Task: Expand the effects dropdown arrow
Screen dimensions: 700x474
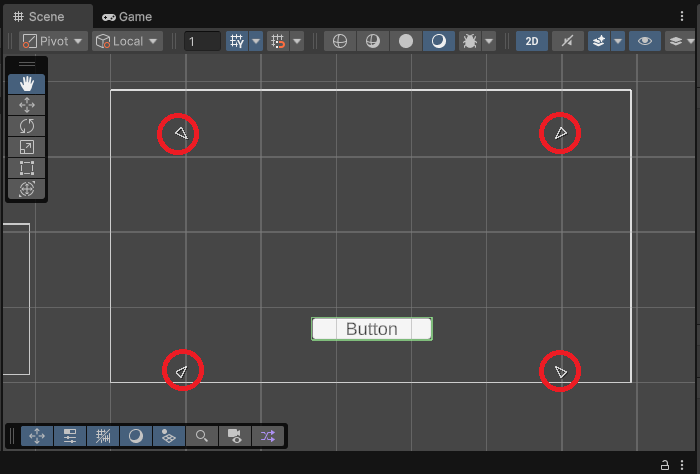Action: coord(618,42)
